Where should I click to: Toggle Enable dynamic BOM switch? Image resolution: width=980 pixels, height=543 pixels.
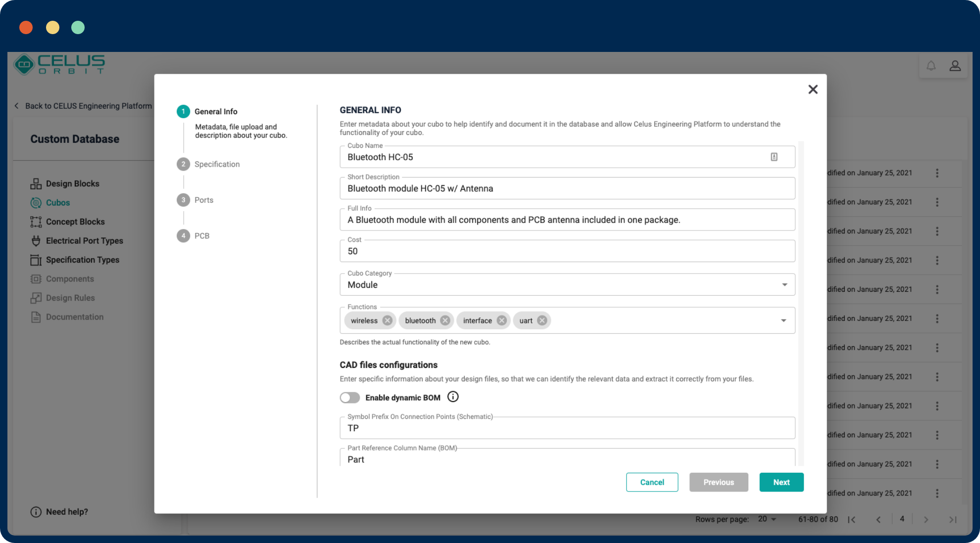(x=350, y=398)
